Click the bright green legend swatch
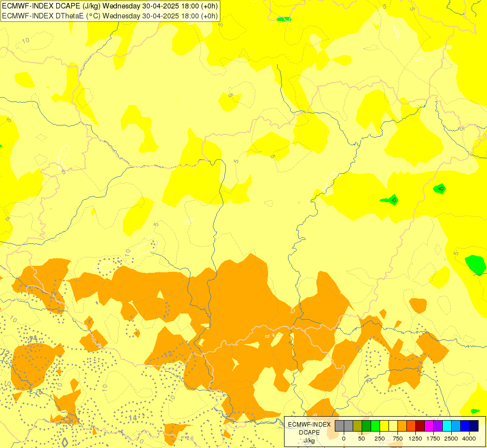The height and width of the screenshot is (448, 487). point(375,426)
